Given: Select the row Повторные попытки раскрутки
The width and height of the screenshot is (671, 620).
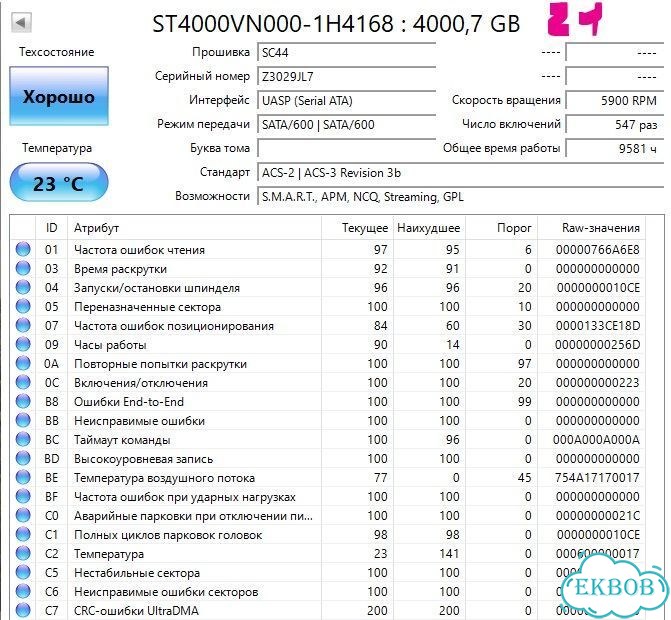Looking at the screenshot, I should [x=328, y=363].
